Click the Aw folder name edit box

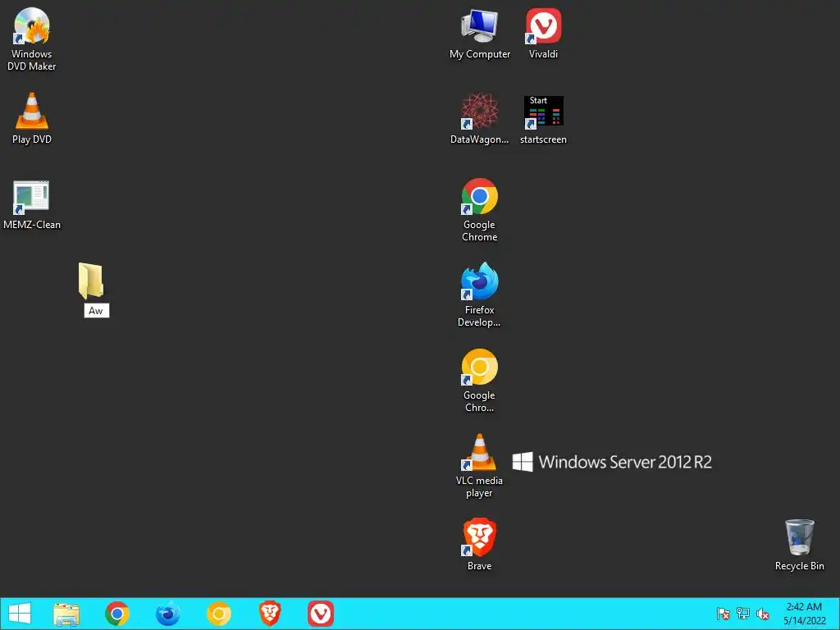[x=97, y=311]
